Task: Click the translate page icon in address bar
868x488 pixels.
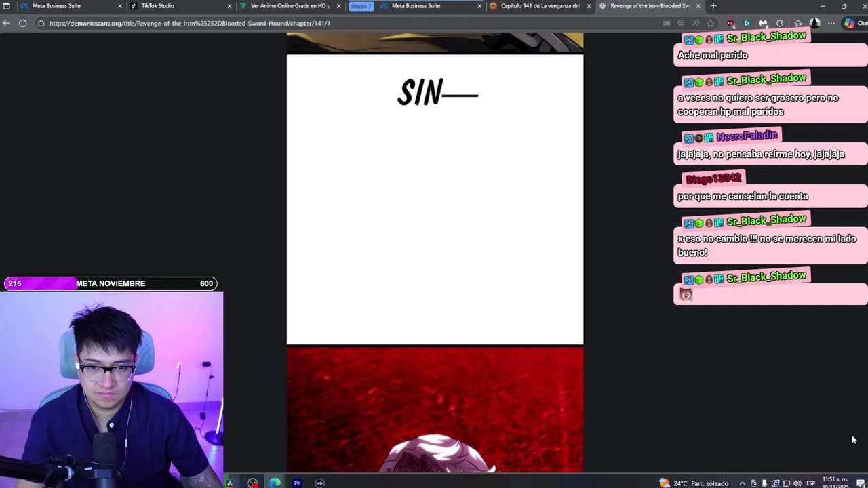Action: pyautogui.click(x=667, y=23)
